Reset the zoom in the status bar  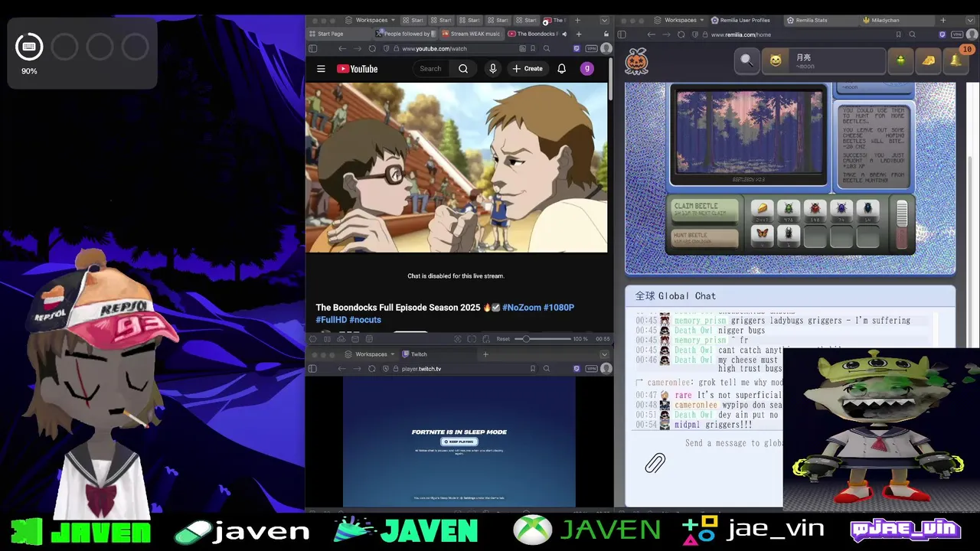click(x=503, y=338)
